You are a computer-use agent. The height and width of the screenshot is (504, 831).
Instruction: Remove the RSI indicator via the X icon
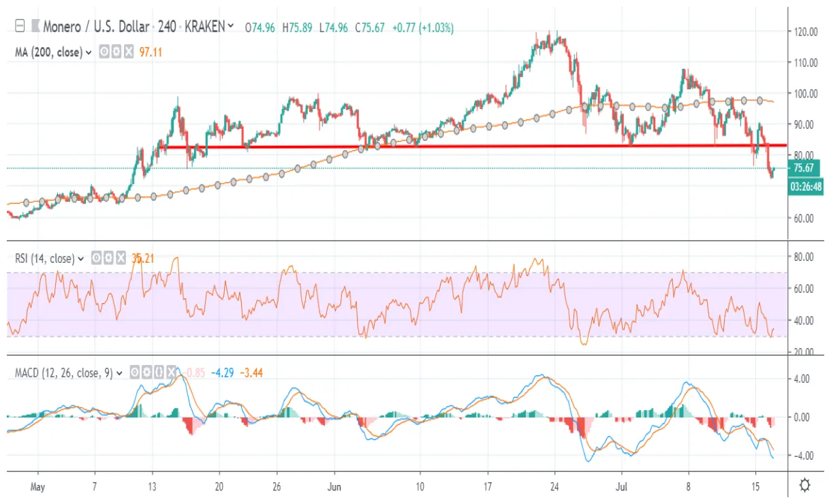click(x=121, y=259)
